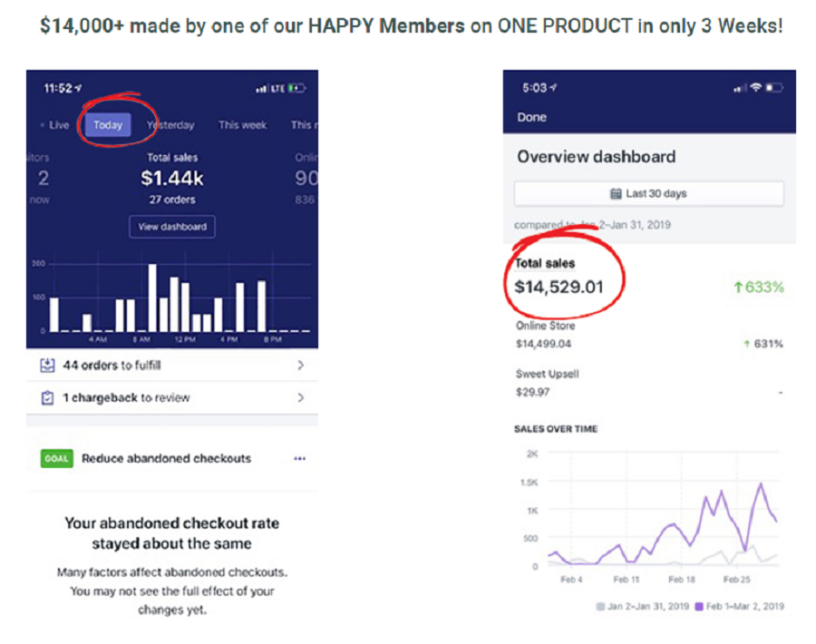Screen dimensions: 816x644
Task: Tap Done on the overview dashboard
Action: click(530, 116)
